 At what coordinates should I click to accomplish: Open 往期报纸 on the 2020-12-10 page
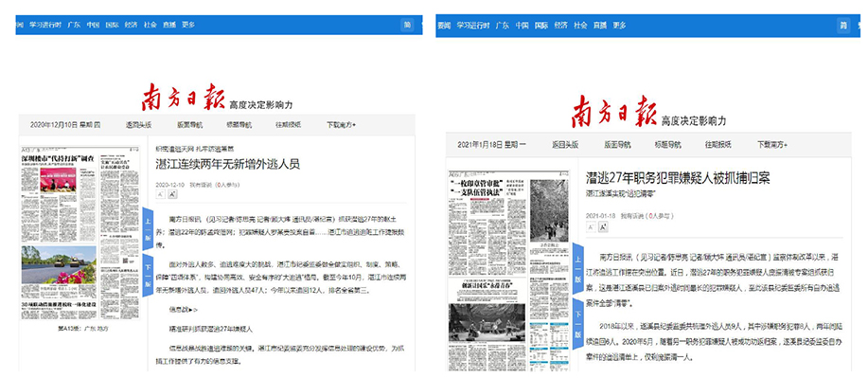289,125
